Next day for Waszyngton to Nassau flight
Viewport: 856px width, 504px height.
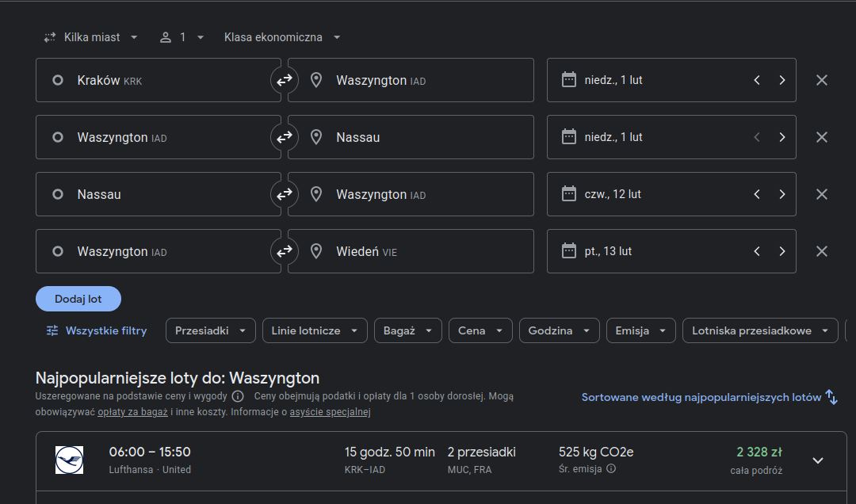[x=782, y=137]
